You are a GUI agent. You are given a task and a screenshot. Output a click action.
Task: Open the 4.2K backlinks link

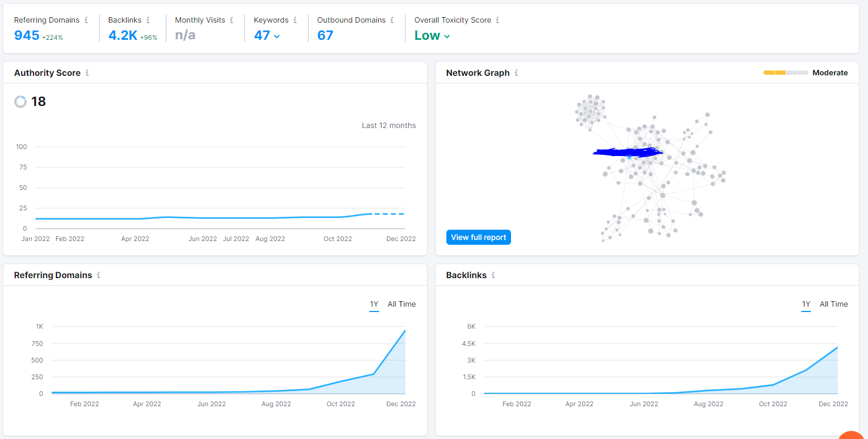(x=123, y=36)
